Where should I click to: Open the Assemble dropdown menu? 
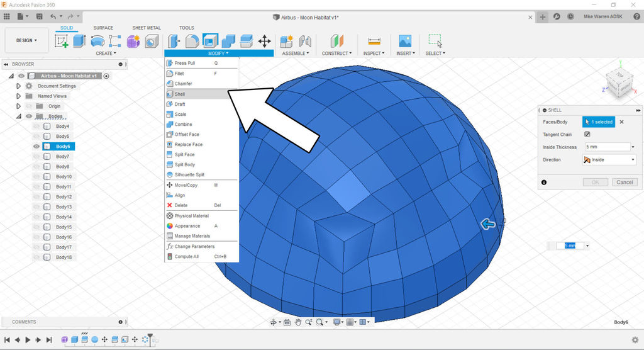coord(296,54)
